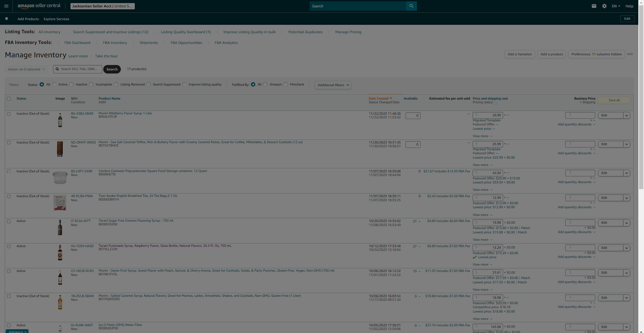The height and width of the screenshot is (333, 644).
Task: Click the Search SKU, Title, ISBN field
Action: pos(77,69)
